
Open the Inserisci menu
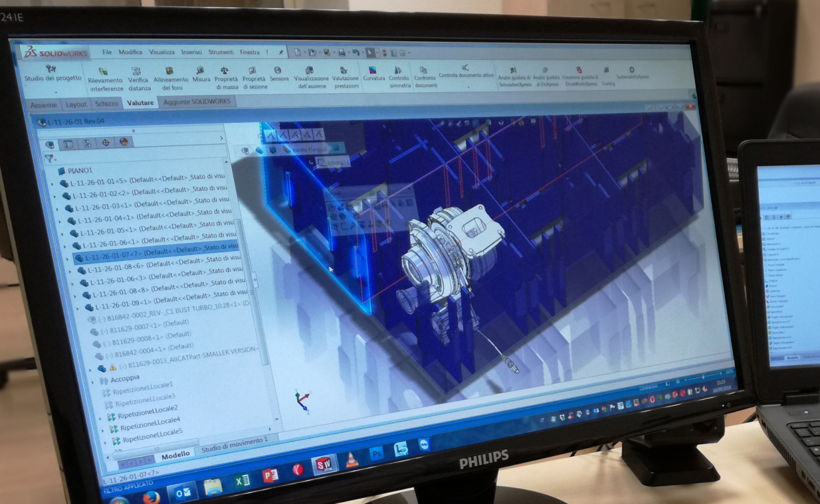(x=191, y=52)
